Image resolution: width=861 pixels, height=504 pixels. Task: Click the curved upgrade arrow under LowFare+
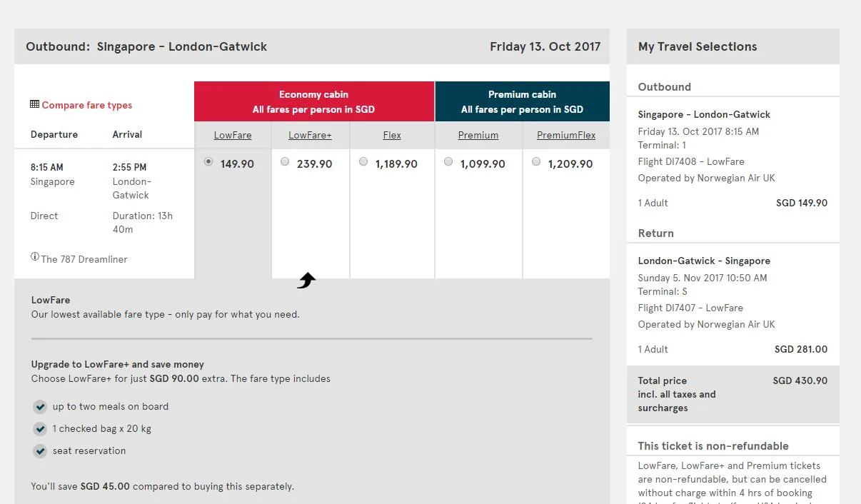(306, 281)
